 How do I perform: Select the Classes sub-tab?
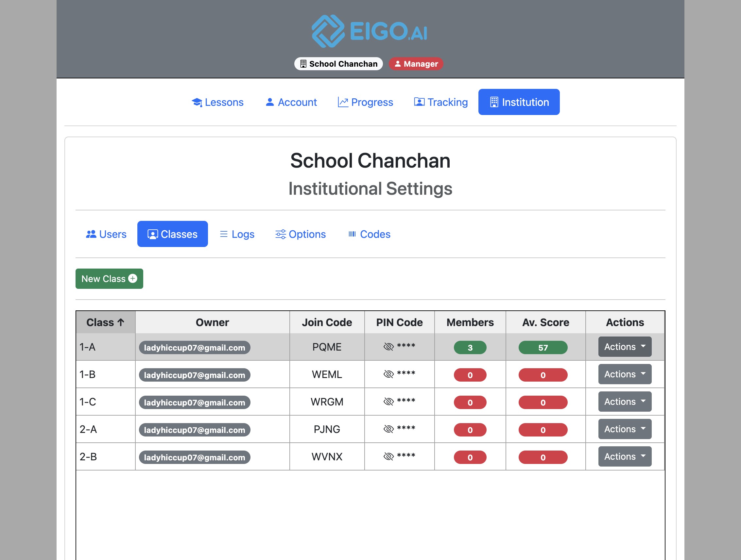click(x=173, y=234)
